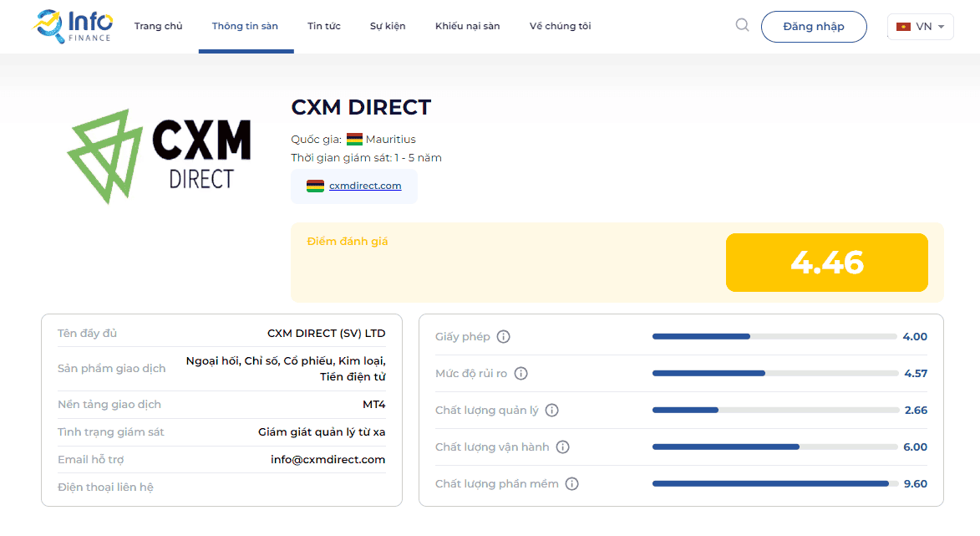Viewport: 980px width, 536px height.
Task: Click the Giấy phép label text
Action: [463, 337]
